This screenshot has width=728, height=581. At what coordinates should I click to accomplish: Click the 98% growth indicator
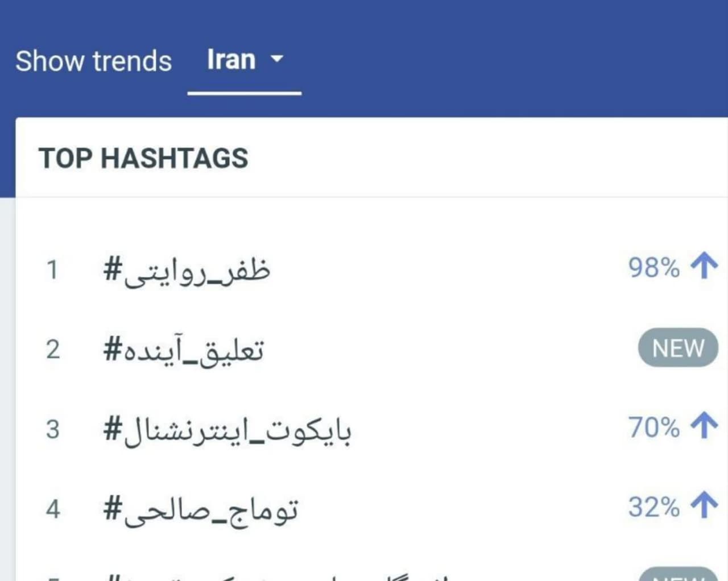pyautogui.click(x=654, y=267)
